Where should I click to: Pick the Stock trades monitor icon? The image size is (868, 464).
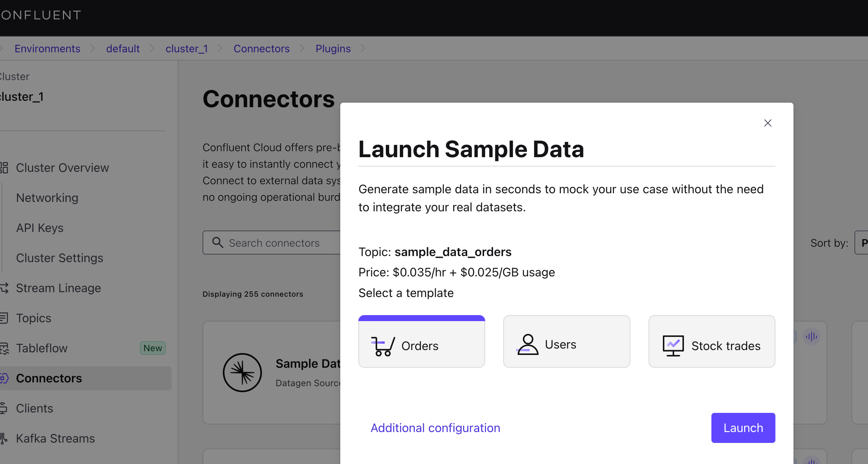click(x=673, y=346)
